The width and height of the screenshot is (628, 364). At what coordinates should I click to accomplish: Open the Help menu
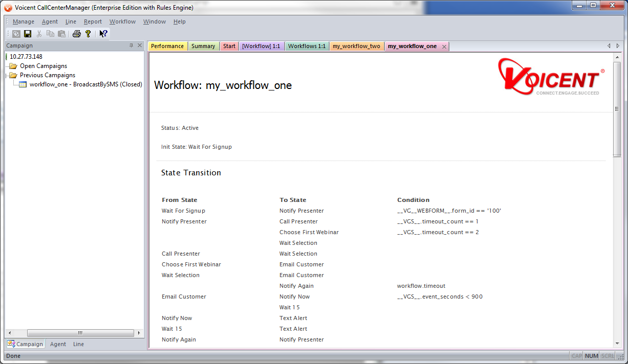[179, 21]
